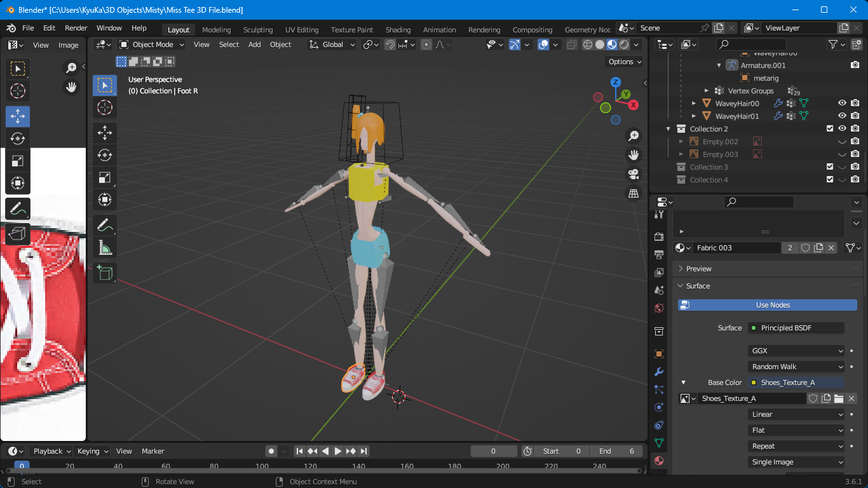Viewport: 868px width, 488px height.
Task: Show Empty.002 via its visibility icon
Action: (842, 141)
